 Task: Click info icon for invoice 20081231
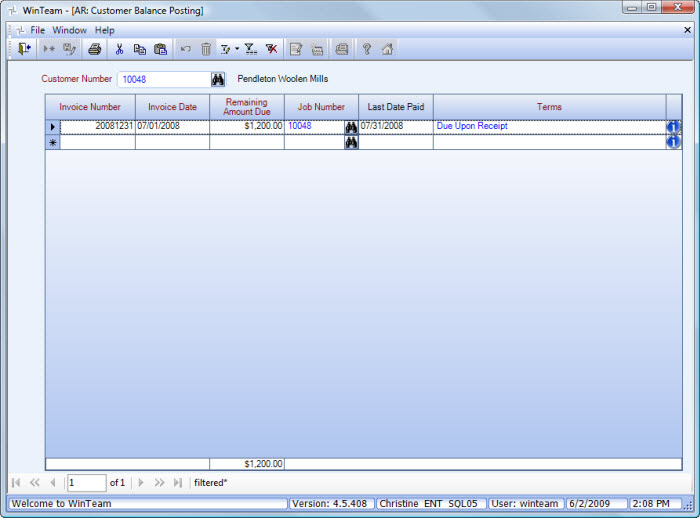[x=673, y=127]
